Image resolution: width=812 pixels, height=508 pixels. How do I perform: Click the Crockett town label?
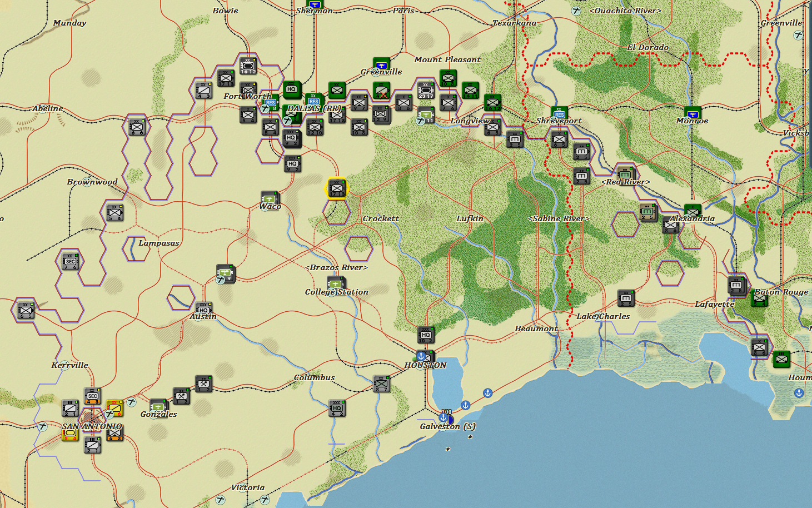click(x=381, y=218)
